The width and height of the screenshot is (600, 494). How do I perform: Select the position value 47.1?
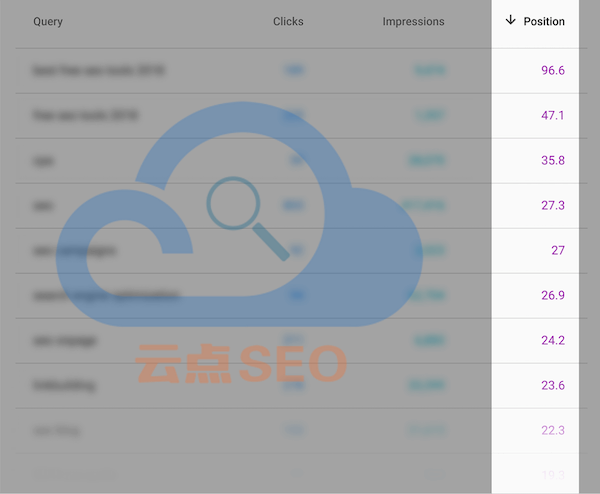click(553, 115)
